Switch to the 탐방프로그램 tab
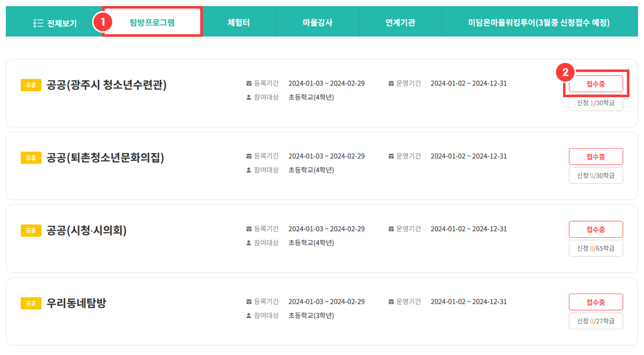This screenshot has height=355, width=644. (x=152, y=22)
